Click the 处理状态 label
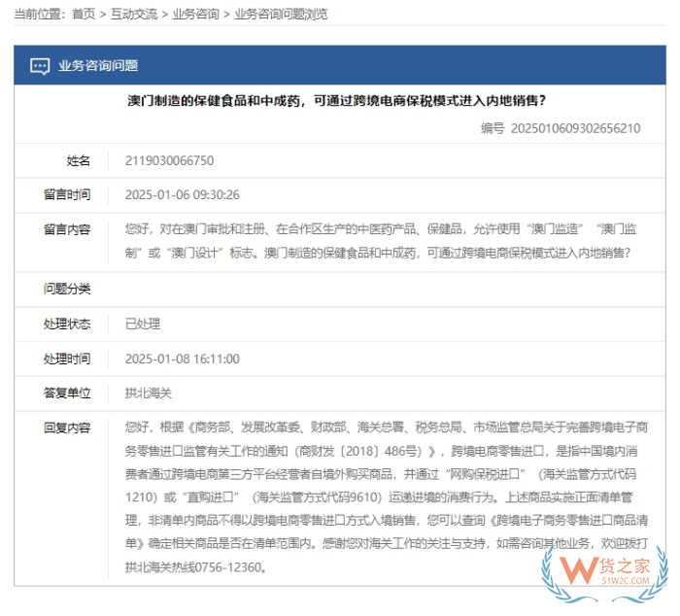The width and height of the screenshot is (680, 616). coord(67,324)
